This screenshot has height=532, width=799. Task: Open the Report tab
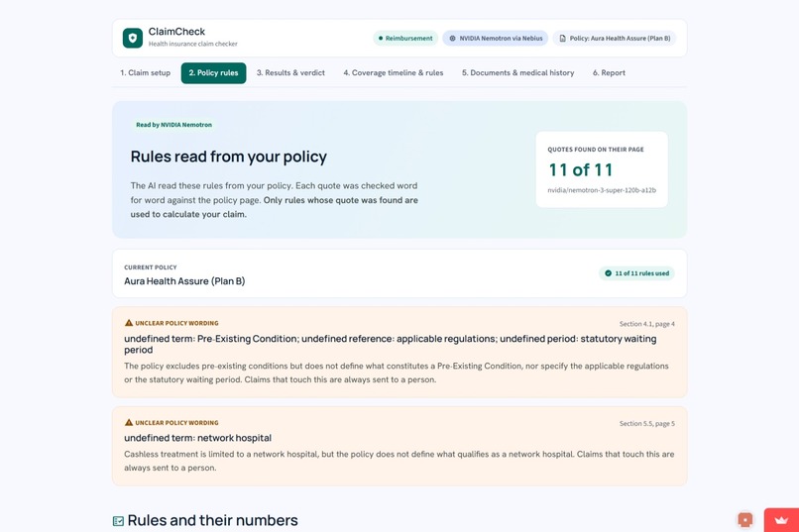pos(609,72)
